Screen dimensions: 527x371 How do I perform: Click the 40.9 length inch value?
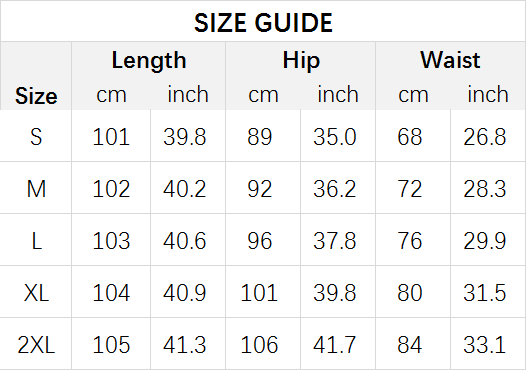click(185, 293)
